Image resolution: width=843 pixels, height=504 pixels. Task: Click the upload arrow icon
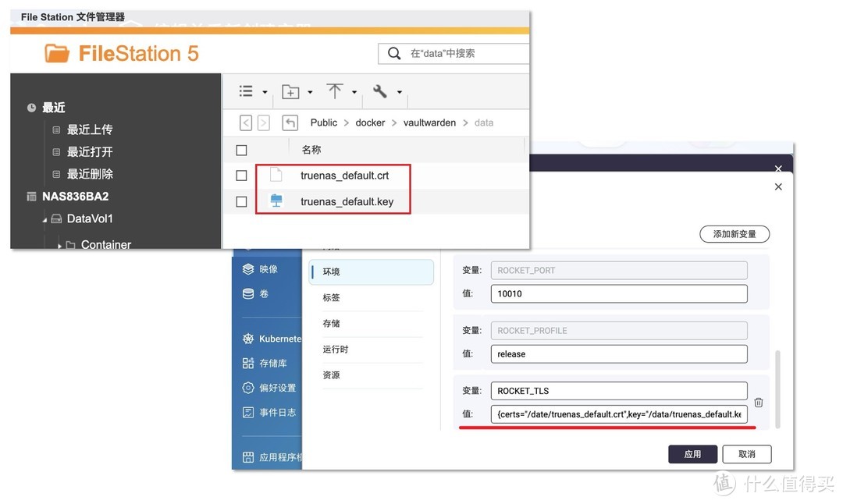(334, 91)
